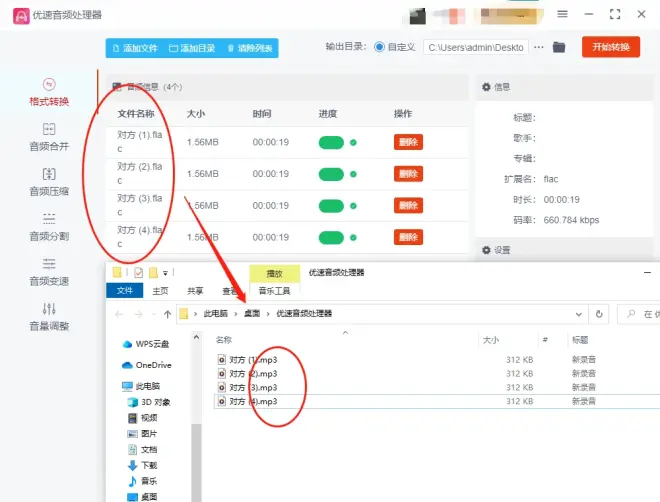Click the 清除列表 clear list button
Screen dimensions: 660x502
(250, 48)
